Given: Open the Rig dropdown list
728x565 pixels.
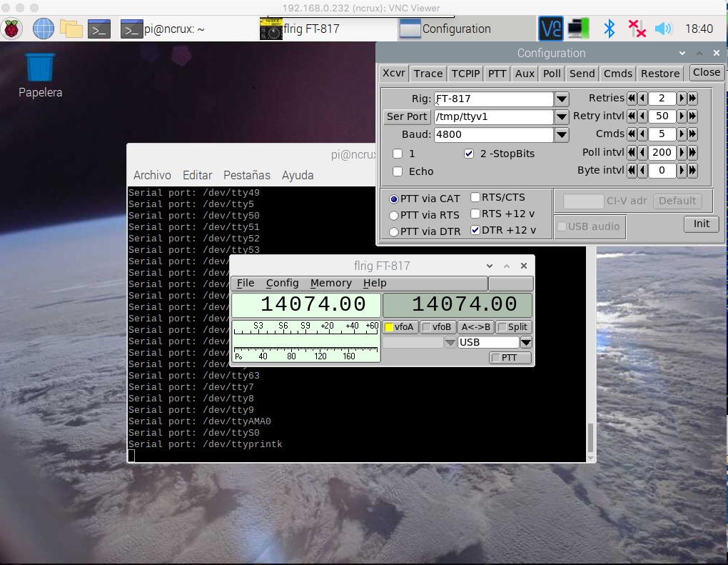Looking at the screenshot, I should coord(562,99).
